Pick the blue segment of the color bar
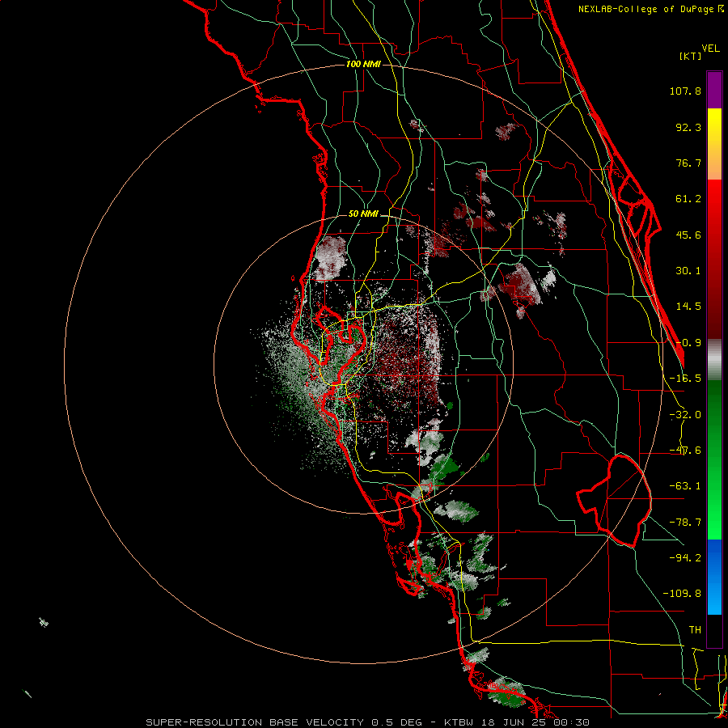The image size is (728, 728). click(x=714, y=577)
